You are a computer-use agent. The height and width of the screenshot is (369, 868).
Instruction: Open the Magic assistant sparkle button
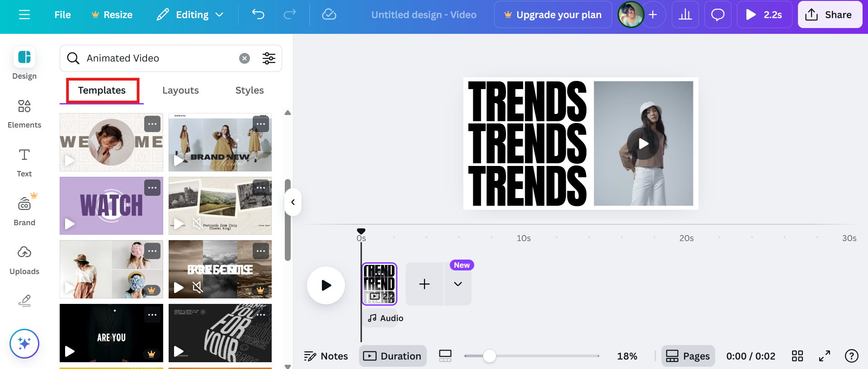coord(24,344)
